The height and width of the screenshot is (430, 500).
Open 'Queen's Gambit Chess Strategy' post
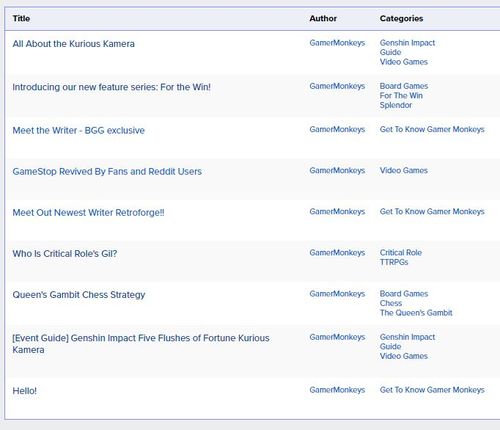pos(79,295)
